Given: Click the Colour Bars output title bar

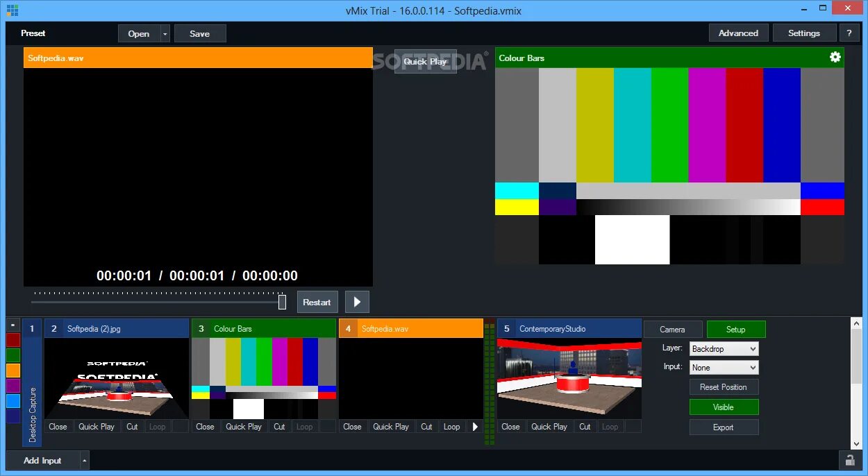Looking at the screenshot, I should pos(669,58).
